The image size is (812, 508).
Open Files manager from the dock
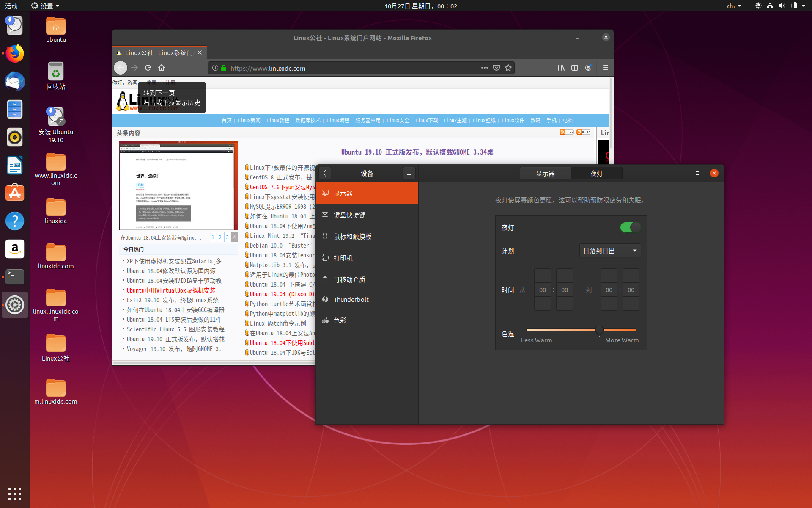[x=15, y=109]
